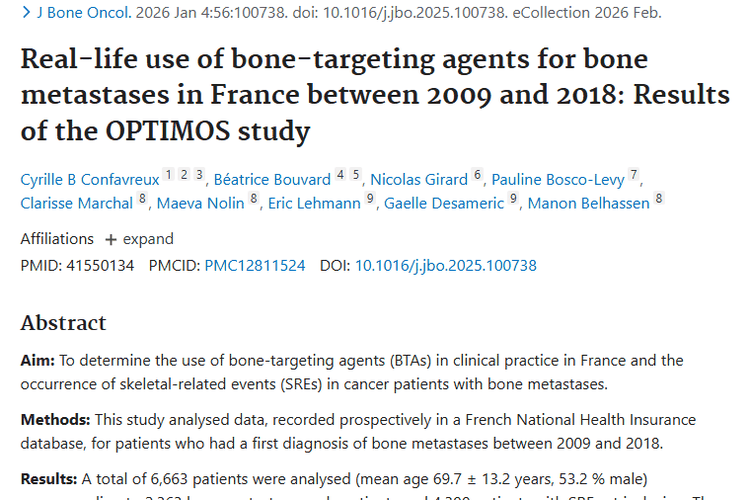
Task: Click affiliation superscript 7 after Bosco-Levy
Action: (x=633, y=175)
